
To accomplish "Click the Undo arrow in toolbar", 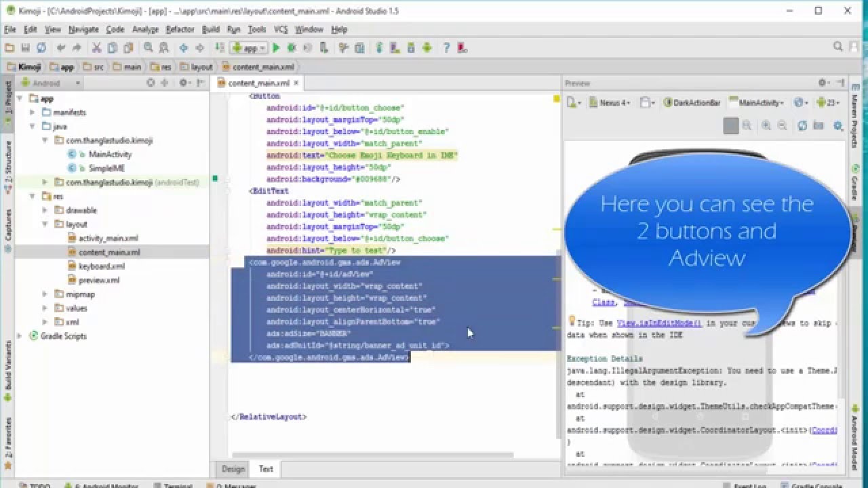I will point(60,48).
